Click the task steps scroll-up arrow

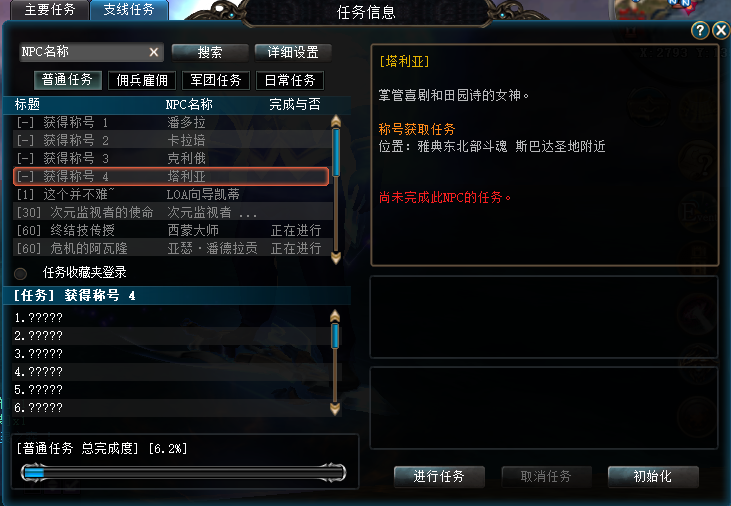tap(335, 316)
